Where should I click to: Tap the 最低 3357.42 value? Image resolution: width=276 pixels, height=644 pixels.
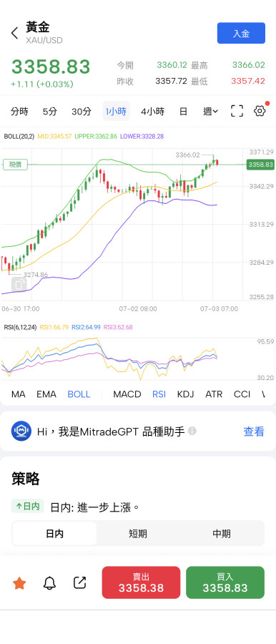248,81
